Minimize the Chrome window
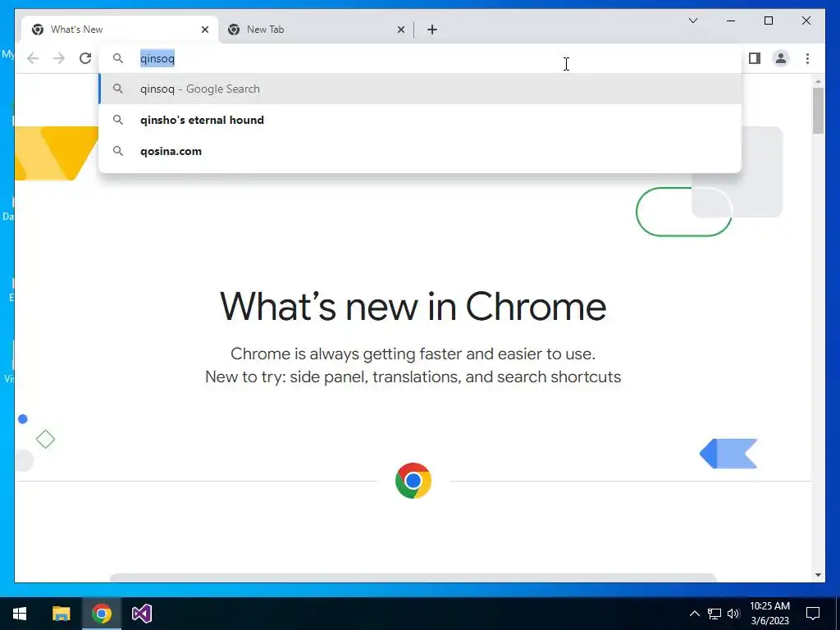The width and height of the screenshot is (840, 630). pyautogui.click(x=731, y=21)
